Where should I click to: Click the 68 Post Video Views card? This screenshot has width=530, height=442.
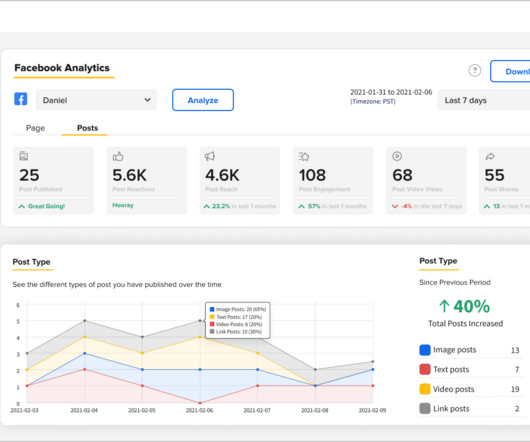[426, 180]
